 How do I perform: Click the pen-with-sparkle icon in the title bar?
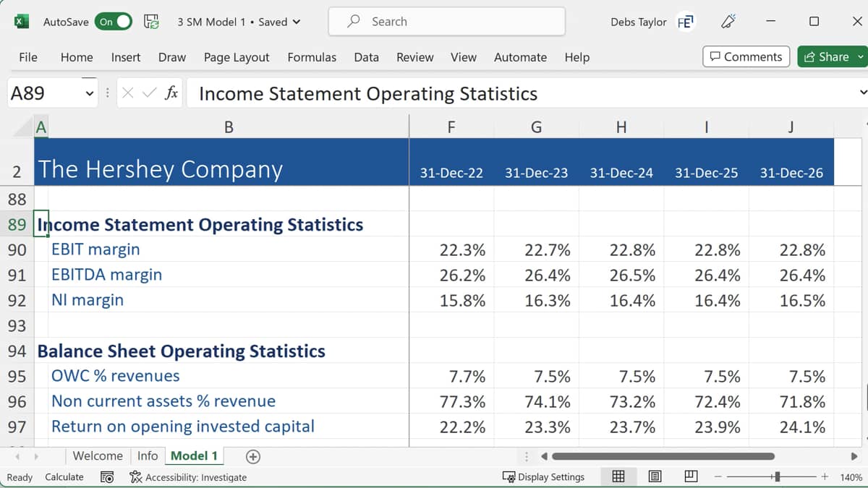[x=728, y=22]
